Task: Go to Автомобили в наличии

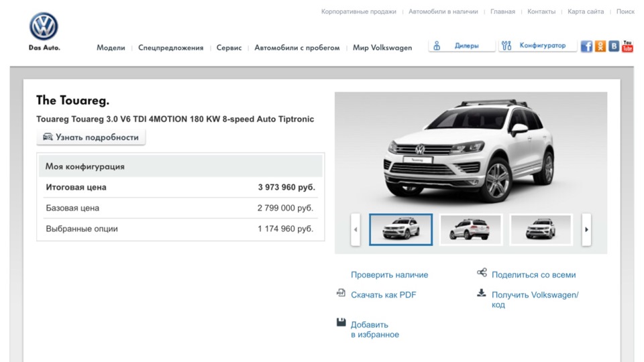Action: 443,11
